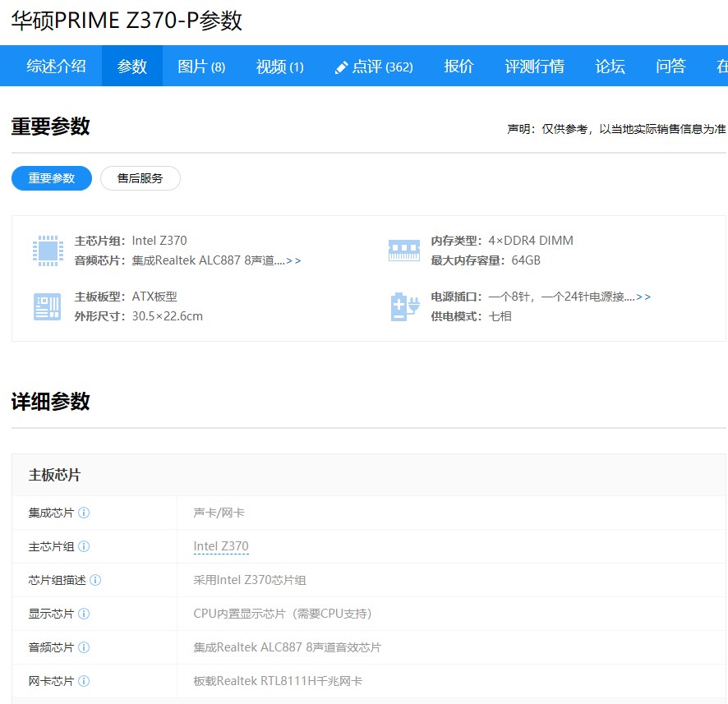728x704 pixels.
Task: Show info for 集成芯片
Action: (84, 513)
